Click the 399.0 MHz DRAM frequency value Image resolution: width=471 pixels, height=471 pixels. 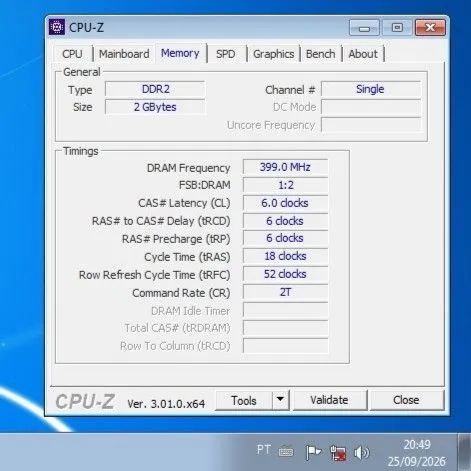click(285, 167)
